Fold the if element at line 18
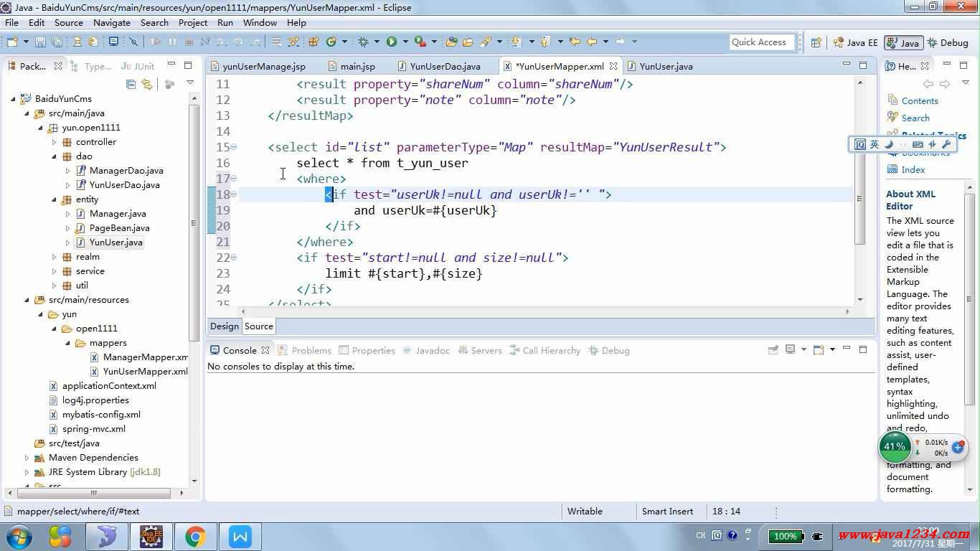Viewport: 980px width, 551px height. click(x=234, y=194)
